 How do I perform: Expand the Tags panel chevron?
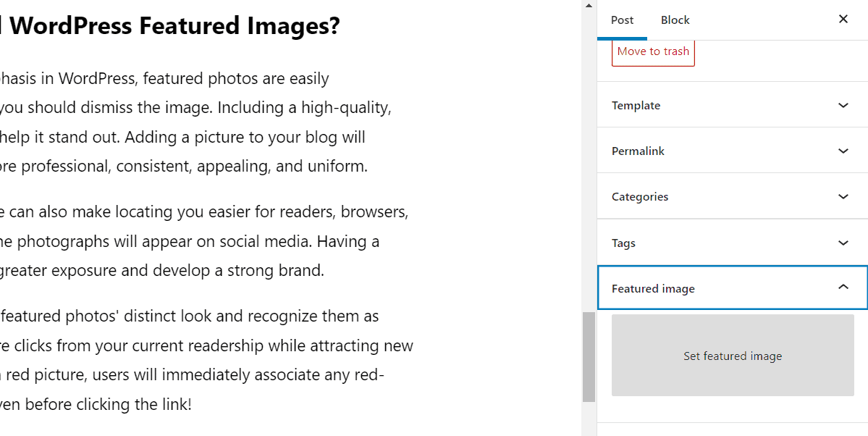[x=843, y=243]
